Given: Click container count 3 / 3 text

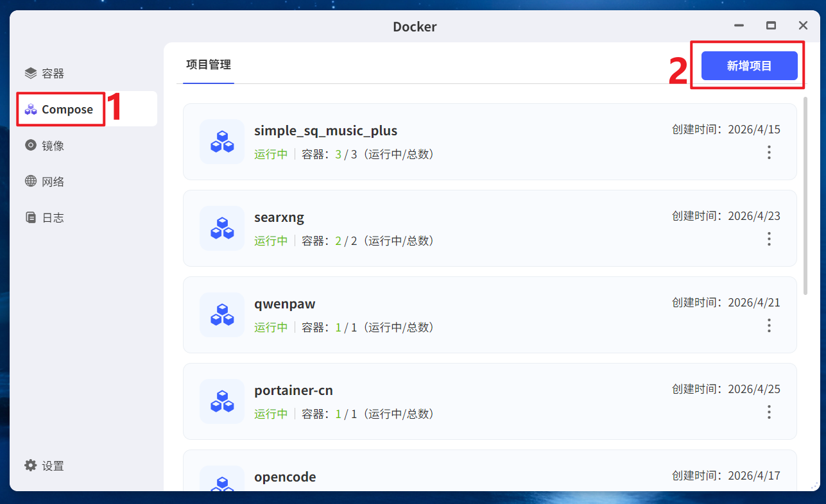Looking at the screenshot, I should coord(346,155).
